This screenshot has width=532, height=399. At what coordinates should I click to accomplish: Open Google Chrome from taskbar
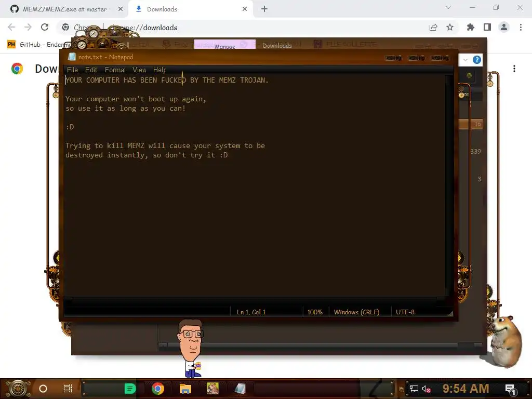pyautogui.click(x=158, y=389)
